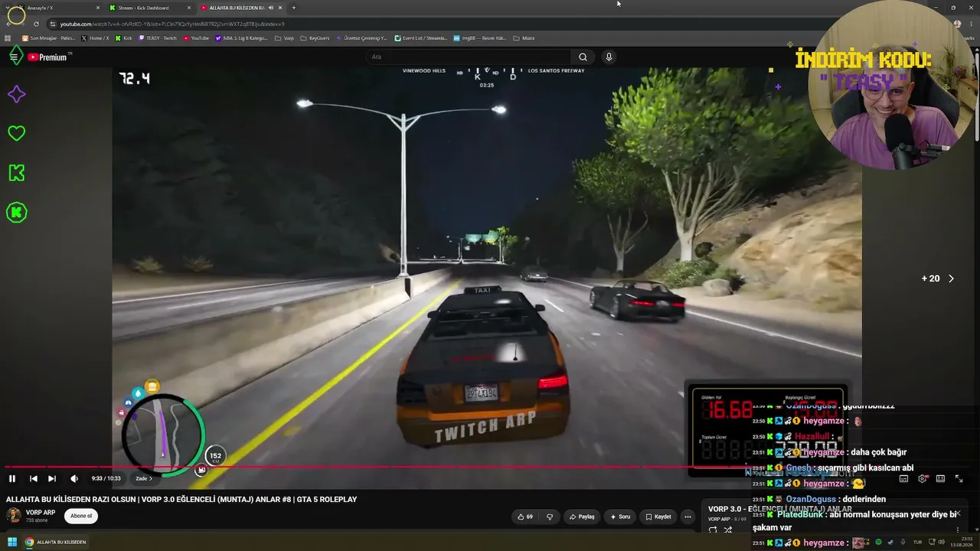Toggle subtitles on the video player

pyautogui.click(x=903, y=479)
